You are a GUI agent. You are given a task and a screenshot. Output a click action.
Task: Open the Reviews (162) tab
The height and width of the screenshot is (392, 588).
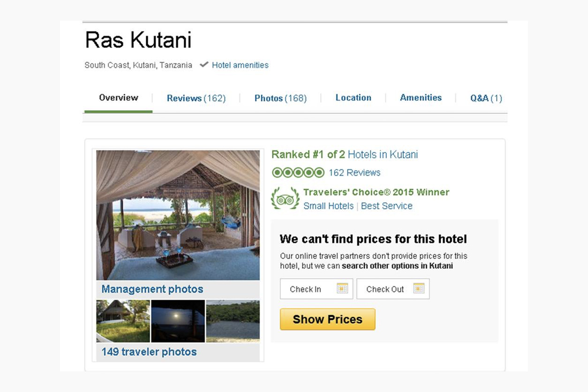point(196,98)
